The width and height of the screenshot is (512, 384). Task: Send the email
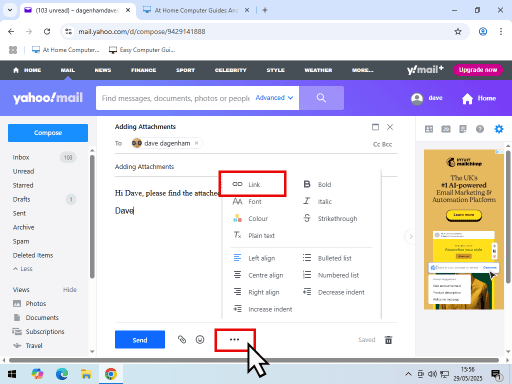tap(140, 340)
